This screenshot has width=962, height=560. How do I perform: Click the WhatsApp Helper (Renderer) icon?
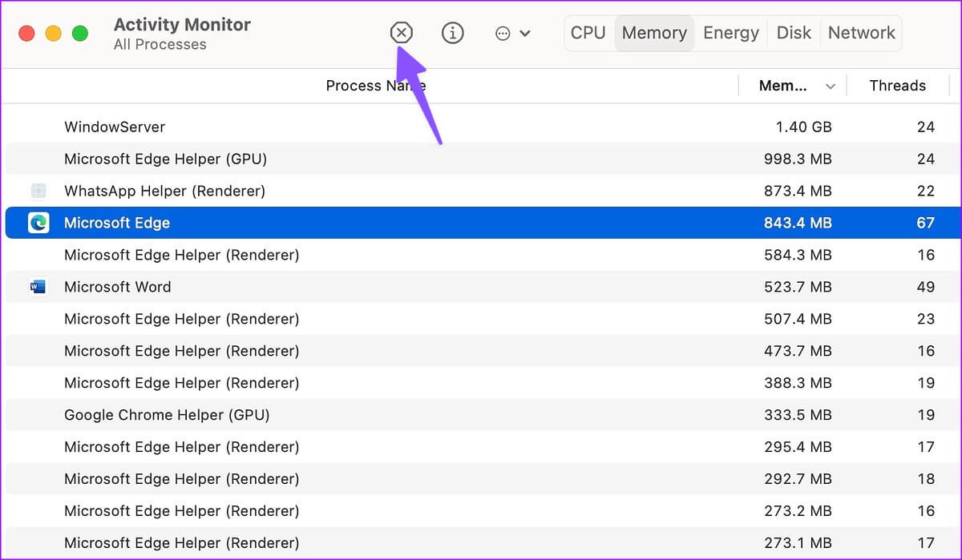tap(38, 191)
